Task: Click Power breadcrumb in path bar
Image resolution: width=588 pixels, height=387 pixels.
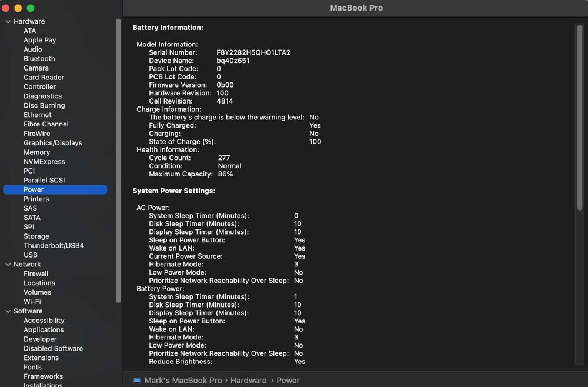Action: click(288, 381)
